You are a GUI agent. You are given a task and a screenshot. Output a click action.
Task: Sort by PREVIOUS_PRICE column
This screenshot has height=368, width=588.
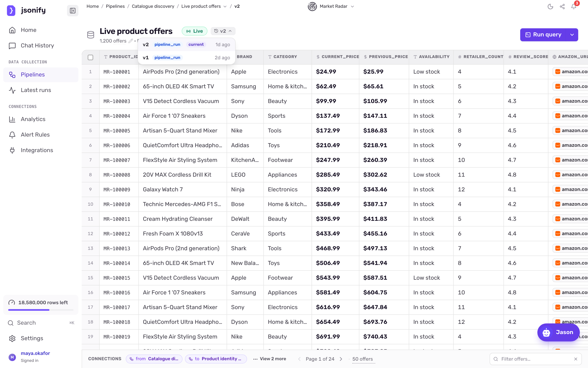click(x=384, y=57)
